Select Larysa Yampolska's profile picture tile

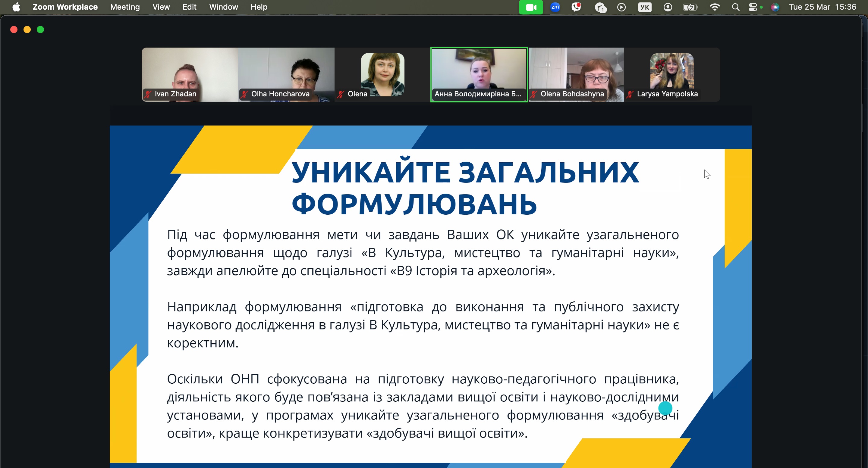(x=672, y=74)
